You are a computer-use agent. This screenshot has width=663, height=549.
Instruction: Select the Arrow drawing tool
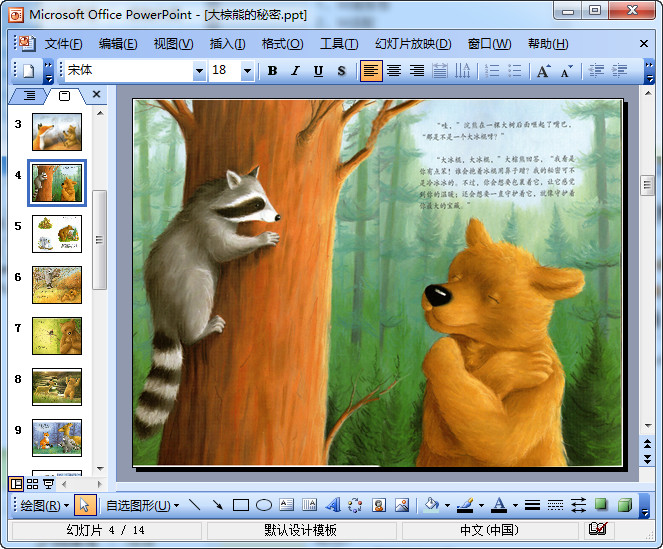pos(217,505)
